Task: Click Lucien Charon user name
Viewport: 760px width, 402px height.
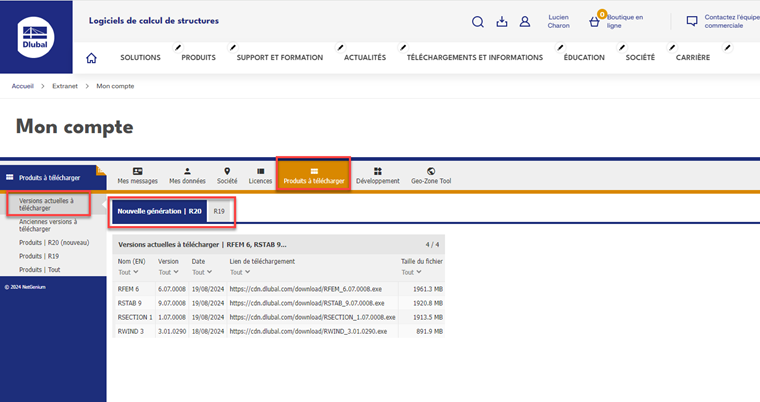Action: pyautogui.click(x=558, y=21)
